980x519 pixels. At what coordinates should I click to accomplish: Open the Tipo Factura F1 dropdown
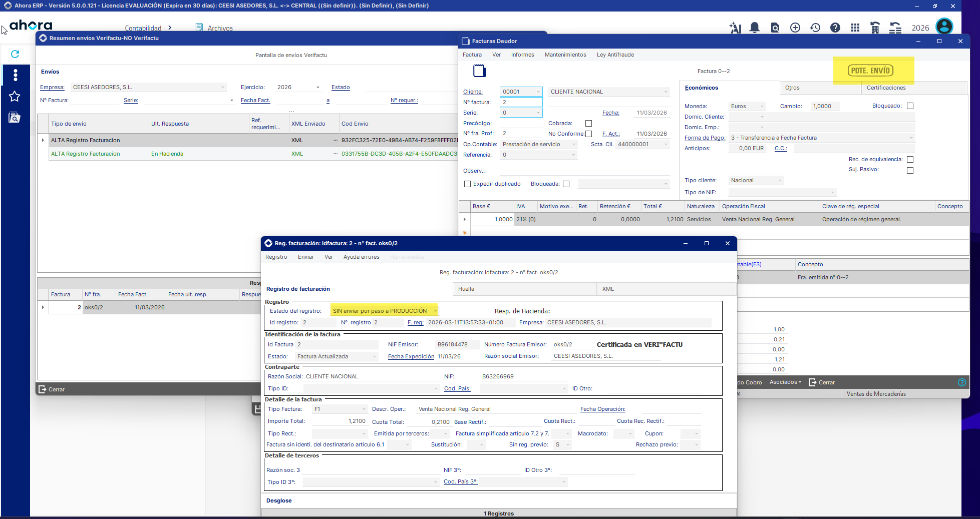pyautogui.click(x=364, y=409)
